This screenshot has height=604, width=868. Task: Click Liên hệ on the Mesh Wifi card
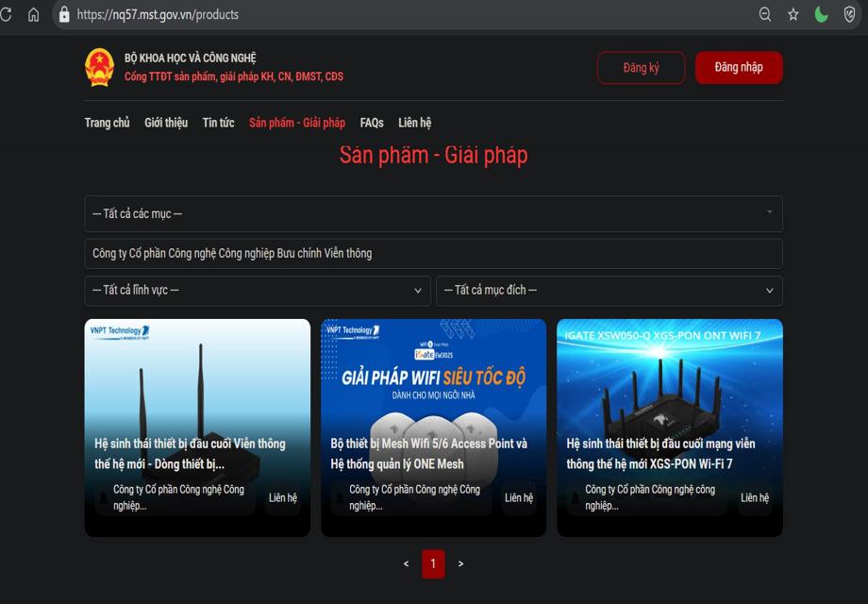pos(519,497)
